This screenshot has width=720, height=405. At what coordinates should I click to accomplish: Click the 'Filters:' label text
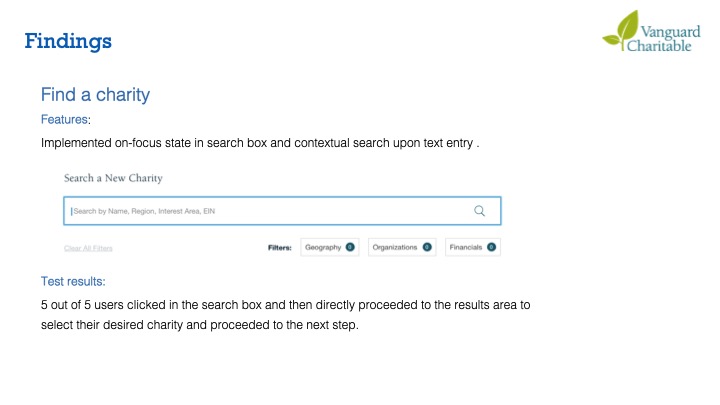point(279,247)
